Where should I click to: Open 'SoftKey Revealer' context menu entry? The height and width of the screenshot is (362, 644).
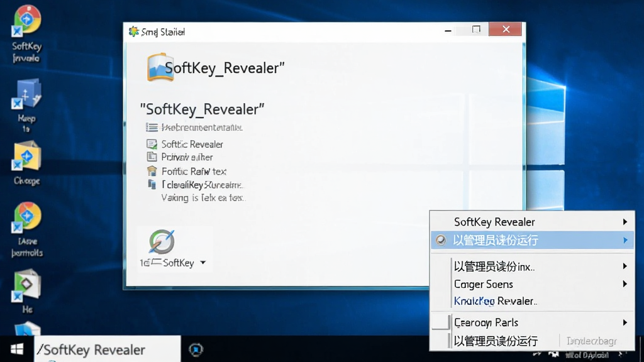(532, 222)
